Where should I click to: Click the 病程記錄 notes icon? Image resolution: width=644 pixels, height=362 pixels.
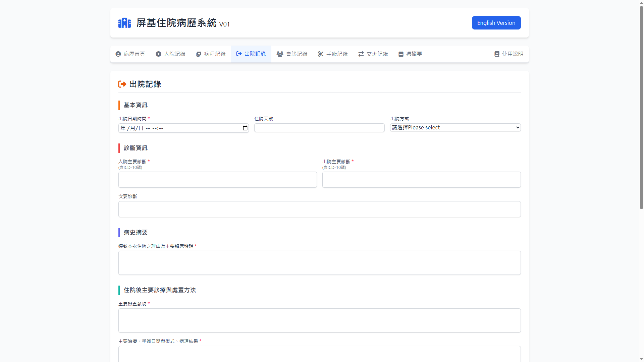point(199,54)
